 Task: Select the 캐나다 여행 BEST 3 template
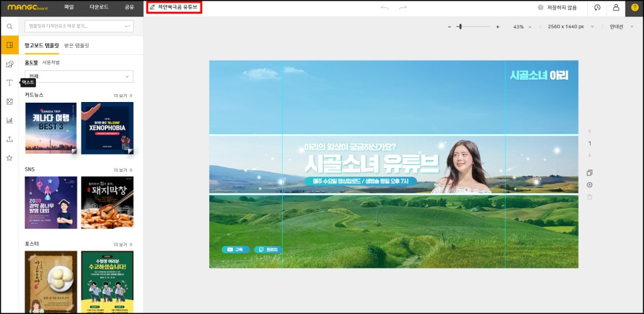(51, 128)
